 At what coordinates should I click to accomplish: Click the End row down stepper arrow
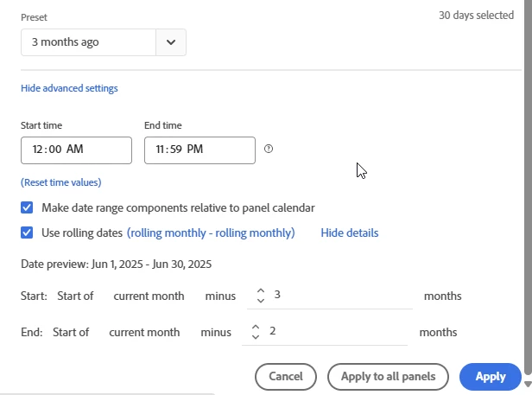coord(256,337)
